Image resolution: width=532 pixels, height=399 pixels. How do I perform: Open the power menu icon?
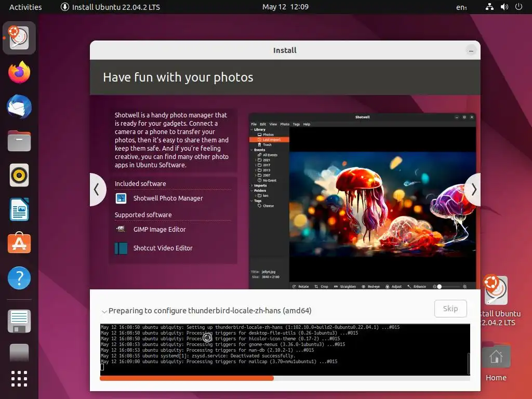point(519,7)
